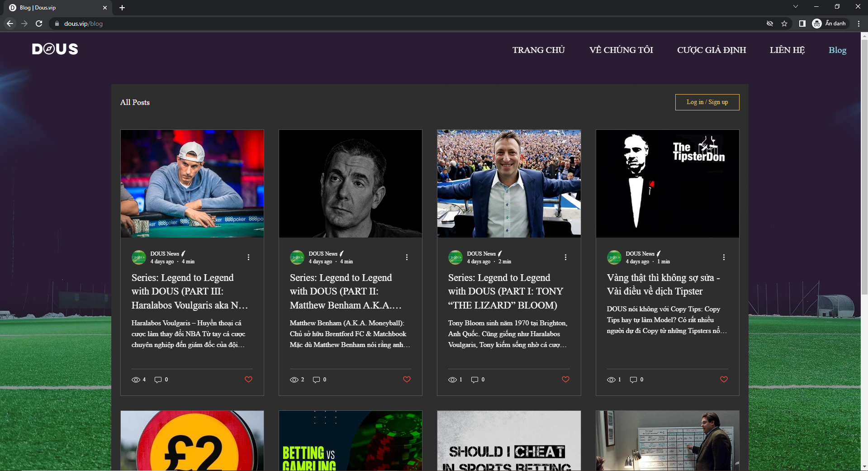Click DOUS News avatar on Tony Bloom post

(x=455, y=257)
